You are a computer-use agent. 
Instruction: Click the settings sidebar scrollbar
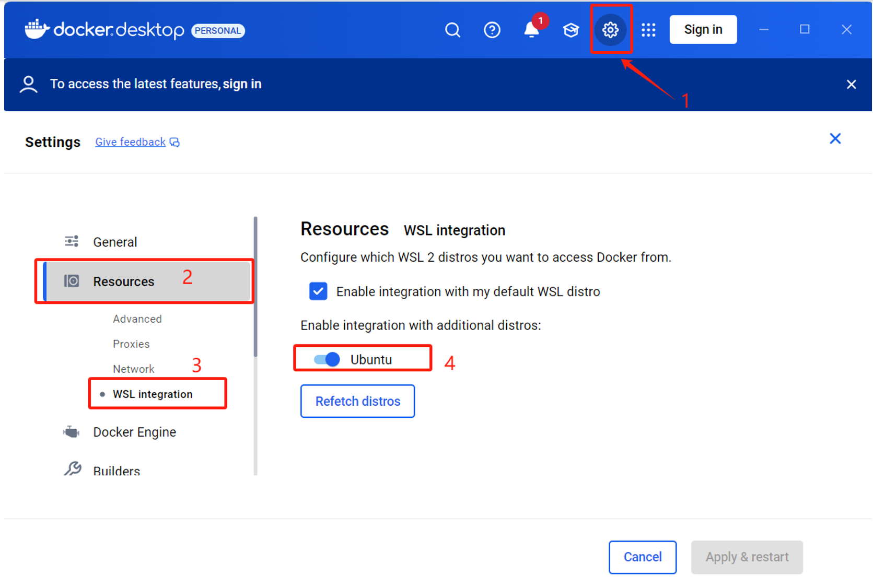click(x=255, y=287)
